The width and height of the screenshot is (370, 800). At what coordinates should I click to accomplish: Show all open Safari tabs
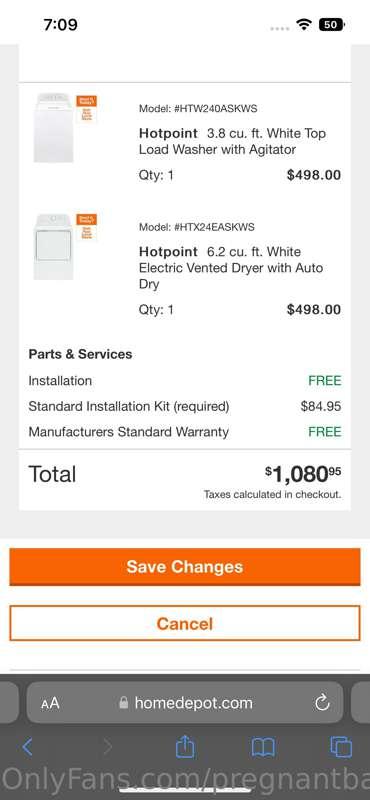pos(341,747)
